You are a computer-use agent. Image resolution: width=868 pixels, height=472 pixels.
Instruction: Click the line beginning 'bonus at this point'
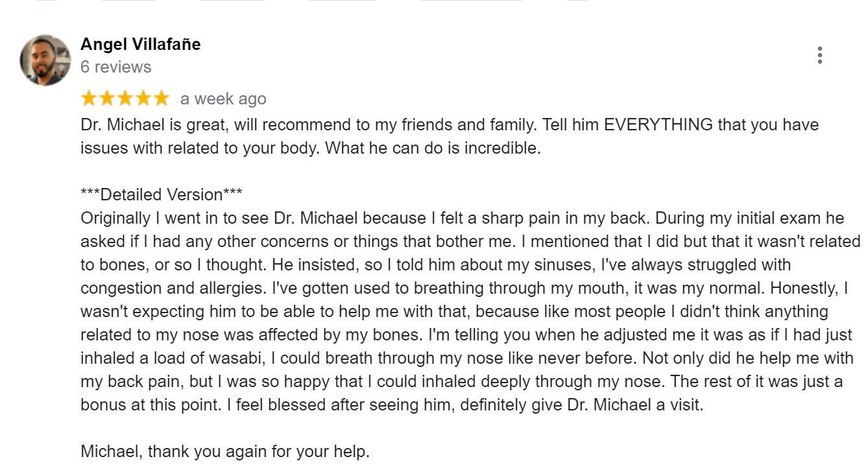(392, 405)
